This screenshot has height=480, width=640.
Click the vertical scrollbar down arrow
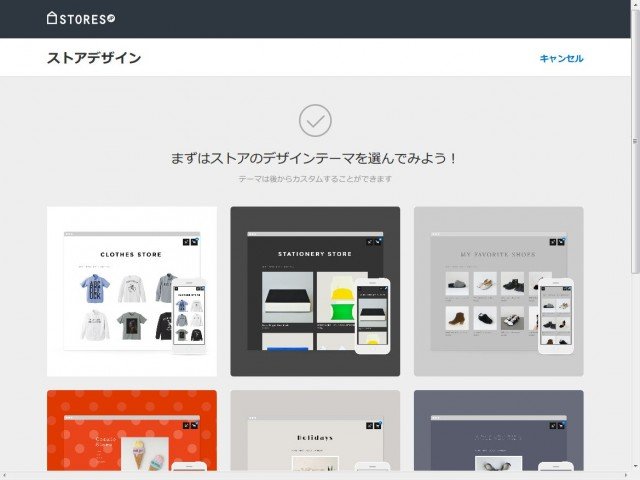[635, 467]
